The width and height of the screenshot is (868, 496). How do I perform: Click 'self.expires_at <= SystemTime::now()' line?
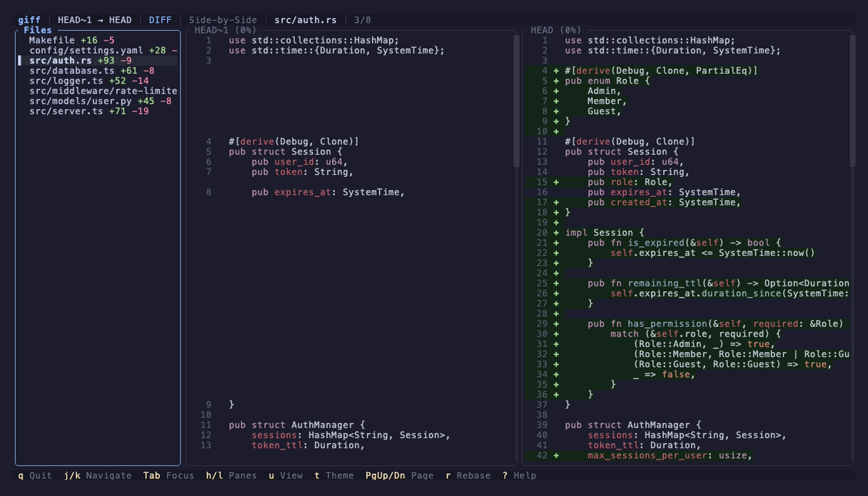point(712,252)
